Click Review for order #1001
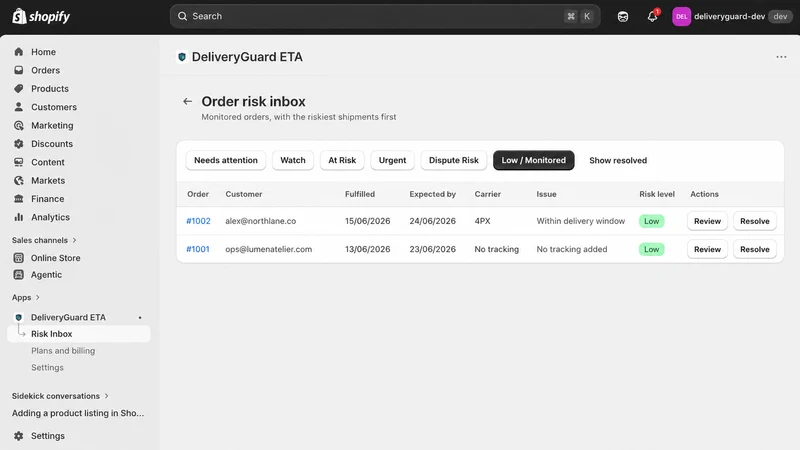The height and width of the screenshot is (450, 800). point(707,249)
